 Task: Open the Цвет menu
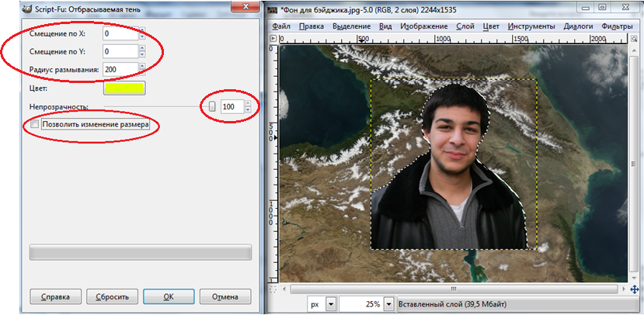click(491, 26)
